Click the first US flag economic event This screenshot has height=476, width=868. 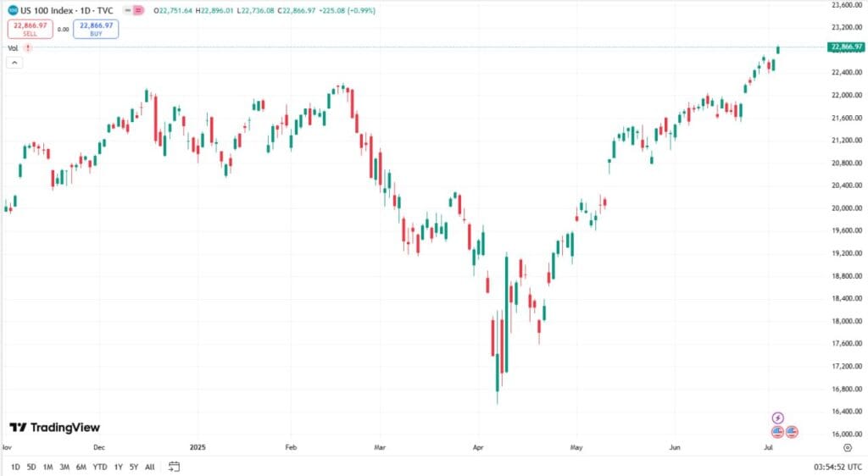(x=777, y=432)
